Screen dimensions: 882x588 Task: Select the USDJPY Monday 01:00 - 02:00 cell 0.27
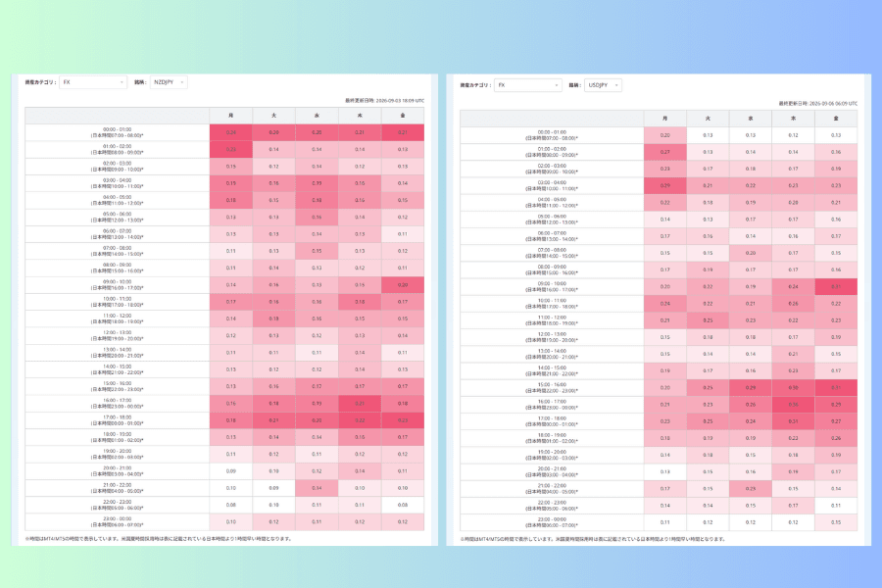point(664,152)
